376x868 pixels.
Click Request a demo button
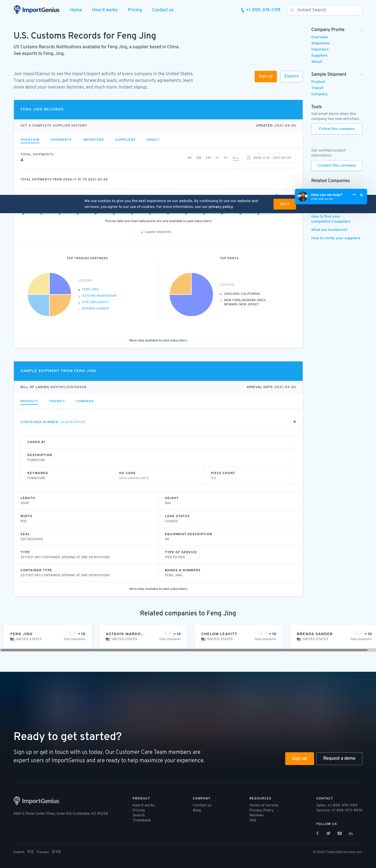point(339,758)
